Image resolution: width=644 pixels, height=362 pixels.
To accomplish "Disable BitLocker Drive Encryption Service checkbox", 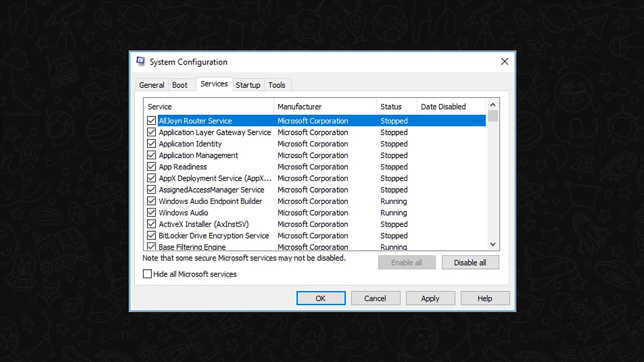I will click(x=151, y=235).
